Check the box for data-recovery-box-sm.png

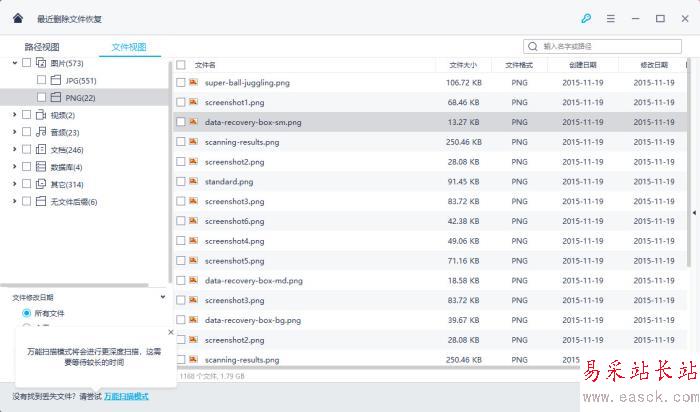point(180,122)
